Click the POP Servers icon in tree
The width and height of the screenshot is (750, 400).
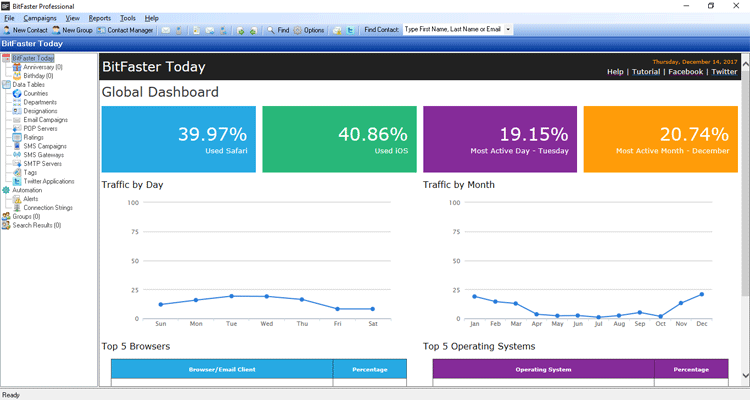[17, 128]
